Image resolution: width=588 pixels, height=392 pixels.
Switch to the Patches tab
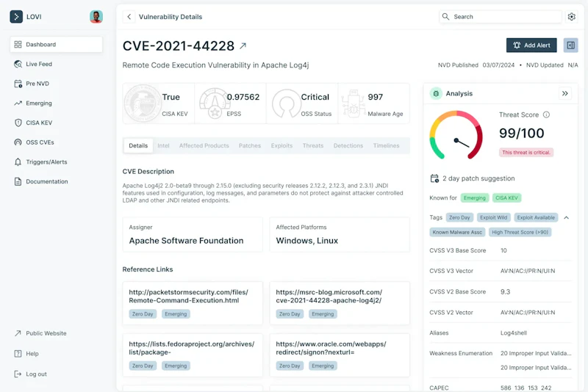tap(249, 145)
